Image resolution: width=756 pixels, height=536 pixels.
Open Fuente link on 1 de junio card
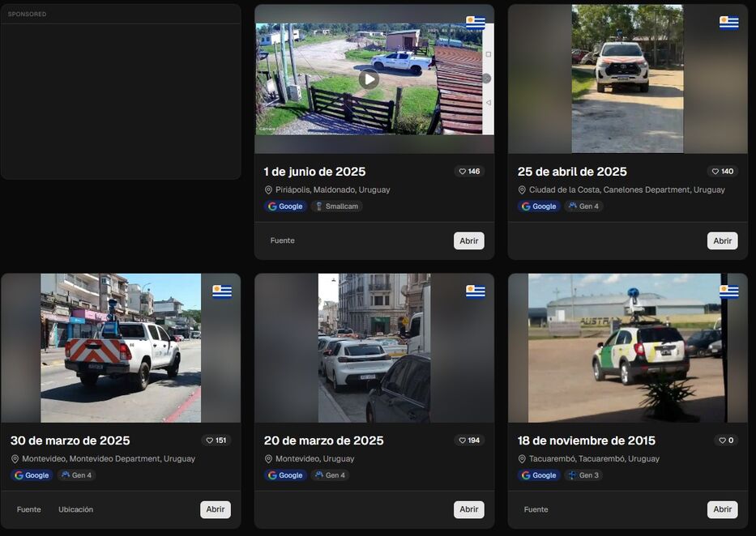click(283, 240)
